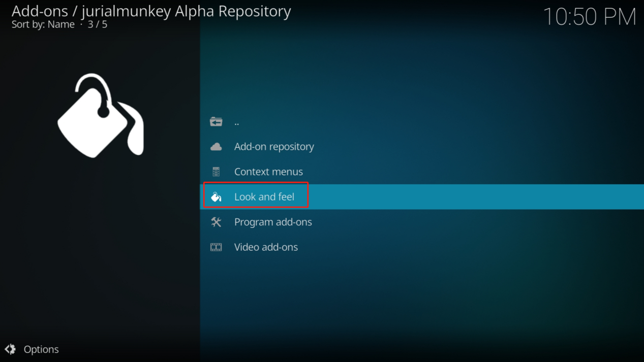Click the "Sort by: Name" label
The height and width of the screenshot is (362, 644).
click(43, 24)
